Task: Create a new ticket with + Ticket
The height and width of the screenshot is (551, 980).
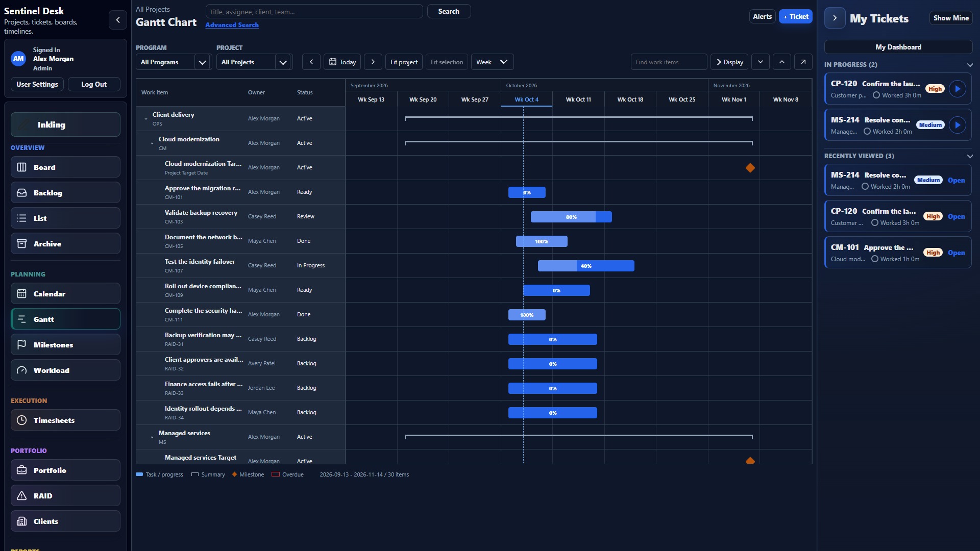Action: [x=796, y=16]
